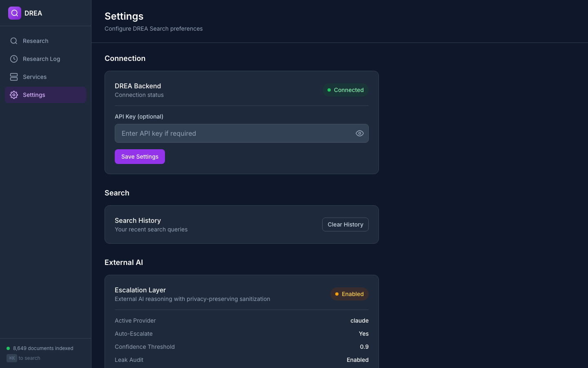
Task: Click the Services stack icon in sidebar
Action: (x=14, y=77)
